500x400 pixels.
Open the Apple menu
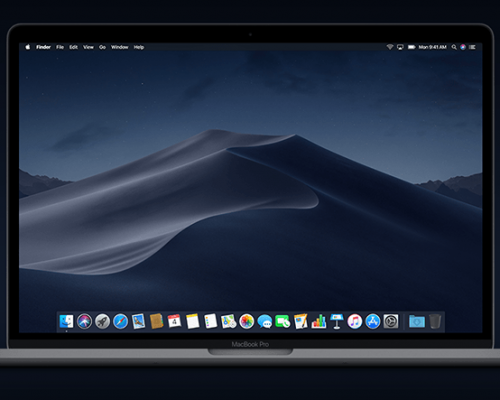pyautogui.click(x=27, y=47)
